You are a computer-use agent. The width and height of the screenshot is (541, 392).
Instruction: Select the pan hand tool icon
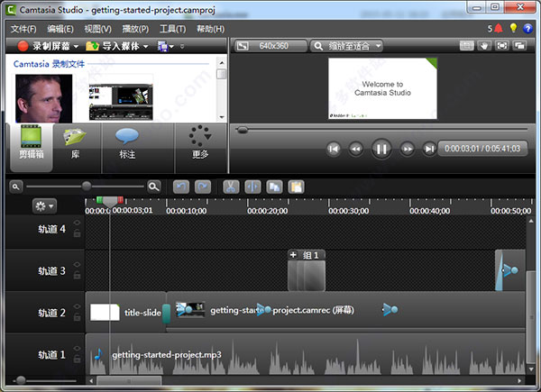[484, 46]
